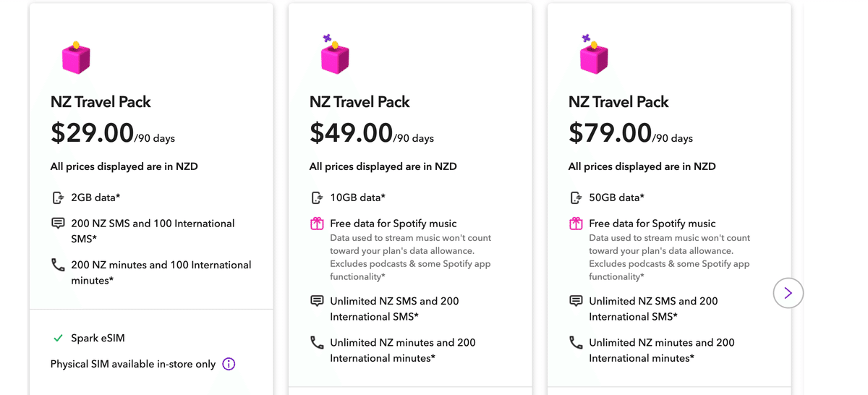Click the phone minutes icon on $49 pack

pos(317,343)
